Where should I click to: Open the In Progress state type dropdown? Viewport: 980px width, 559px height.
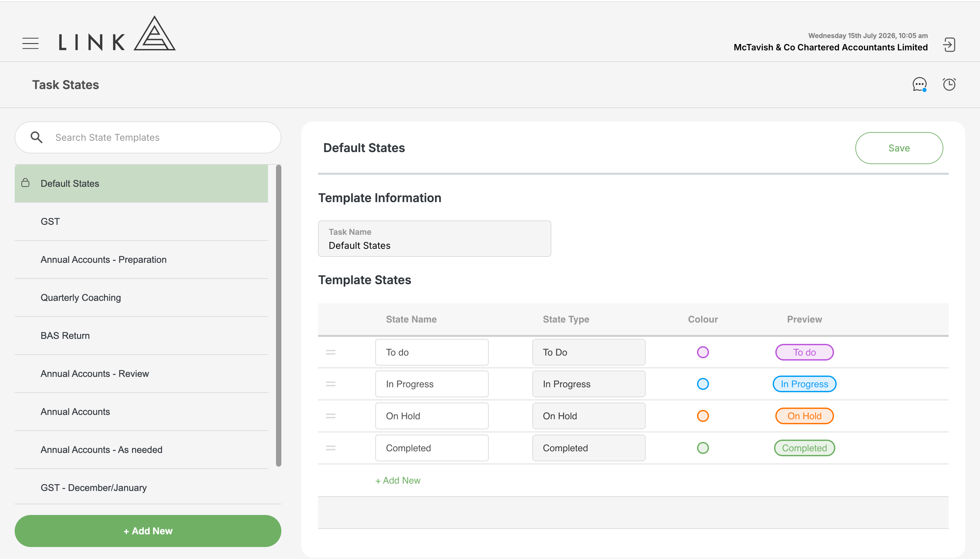[x=589, y=384]
